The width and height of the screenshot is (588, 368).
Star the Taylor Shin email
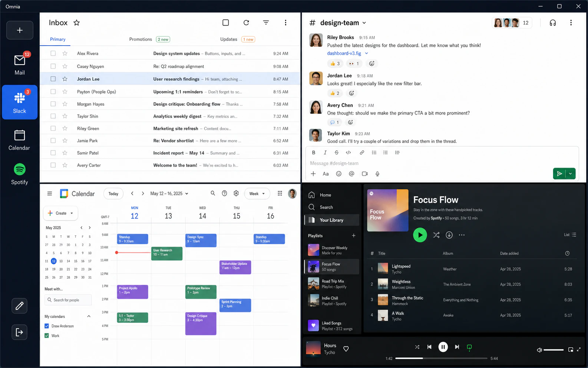65,116
